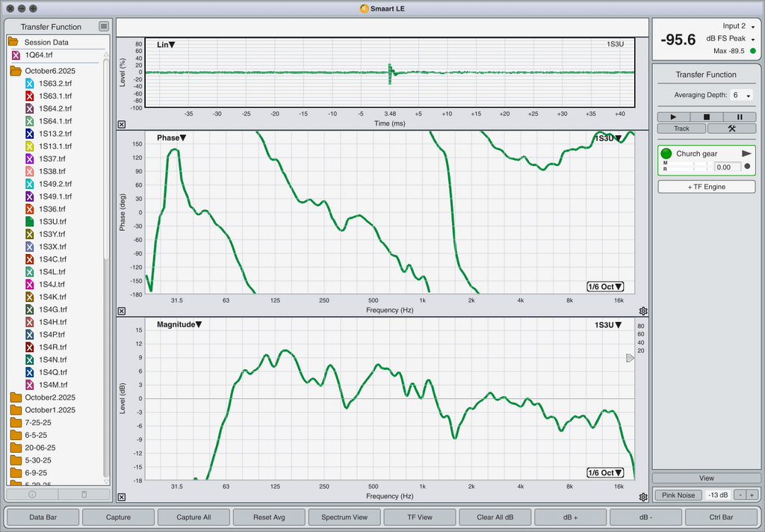Open the Averaging Depth dropdown

(741, 96)
